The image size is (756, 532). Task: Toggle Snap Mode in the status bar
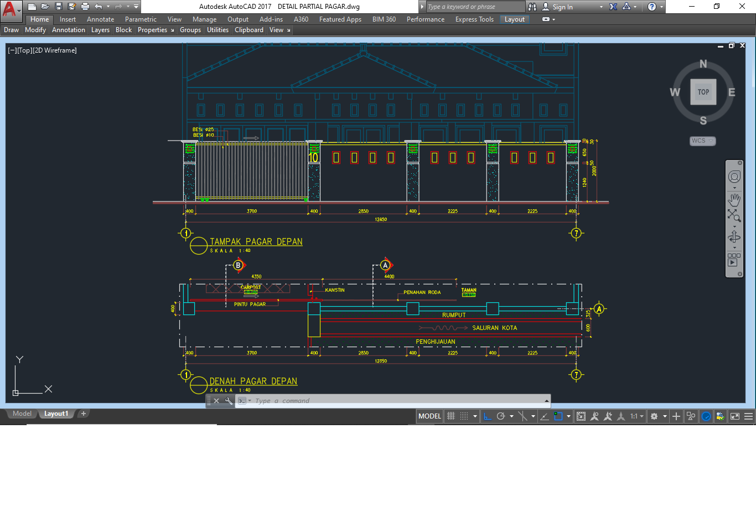pos(451,416)
